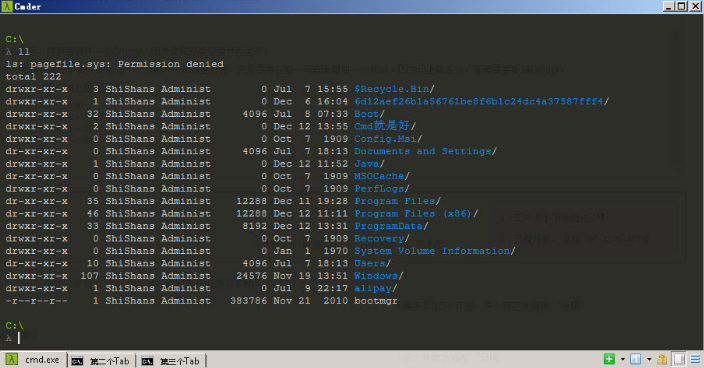Click the Config.Msi/ directory name
Screen dimensions: 704x368
coord(388,139)
